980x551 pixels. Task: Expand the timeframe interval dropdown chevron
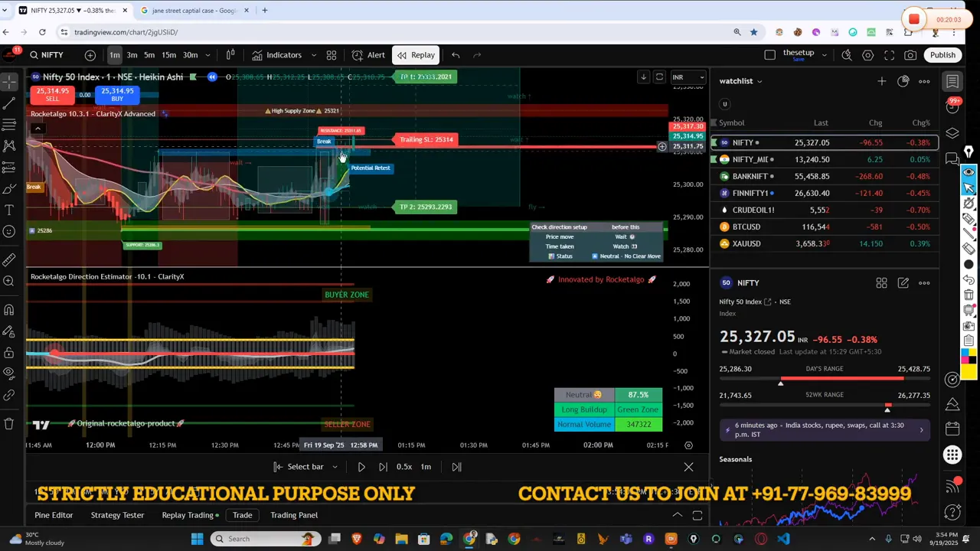click(x=207, y=55)
